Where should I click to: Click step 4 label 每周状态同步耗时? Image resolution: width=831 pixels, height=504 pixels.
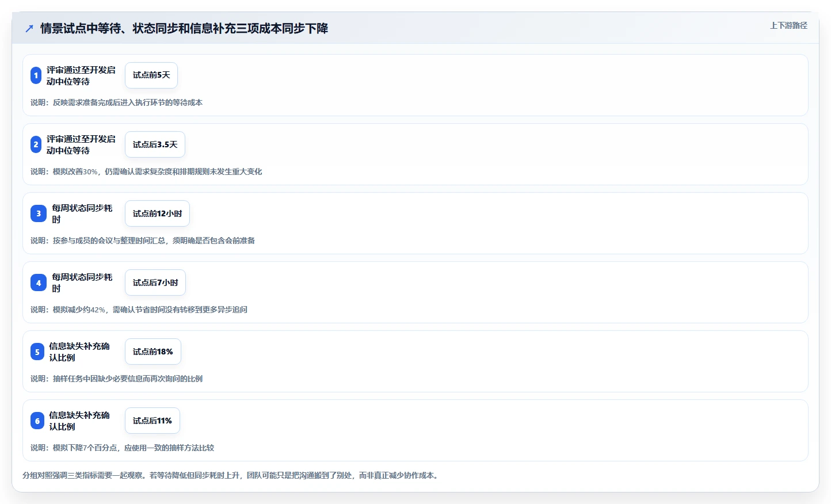pyautogui.click(x=82, y=282)
